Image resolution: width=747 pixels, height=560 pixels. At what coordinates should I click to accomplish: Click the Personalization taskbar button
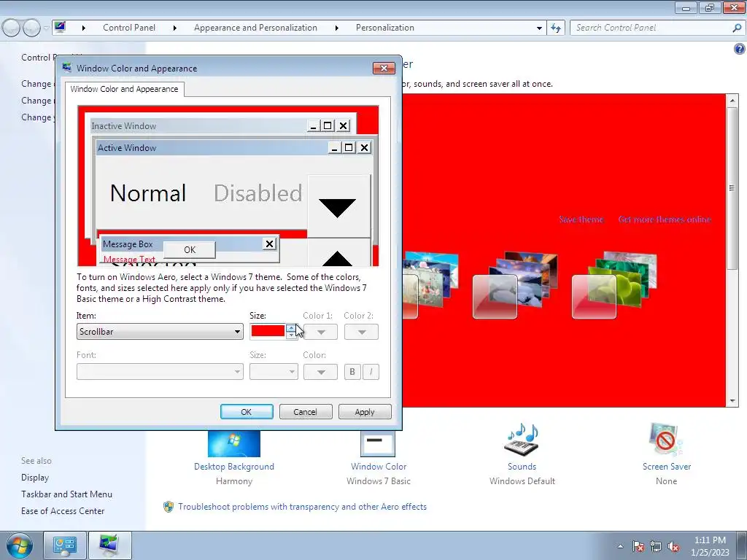[109, 545]
